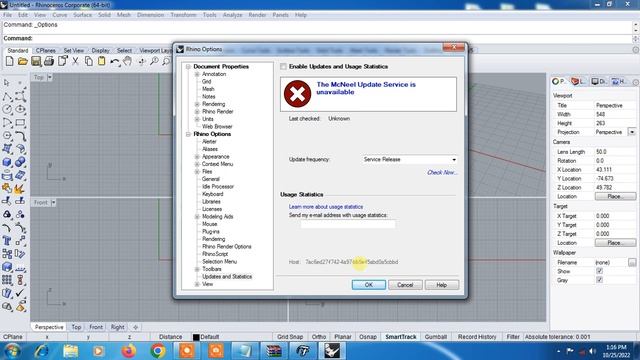
Task: Expand the Modeling Aids tree node
Action: (197, 217)
